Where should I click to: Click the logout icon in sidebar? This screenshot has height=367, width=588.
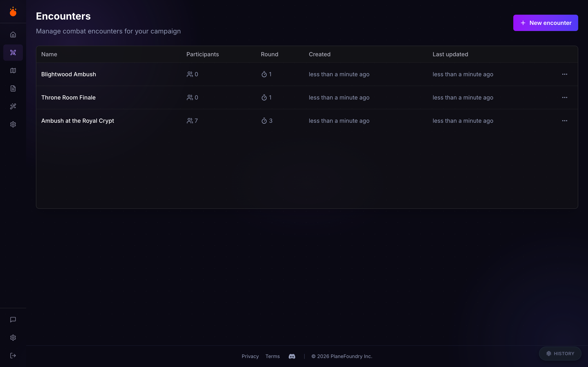13,356
